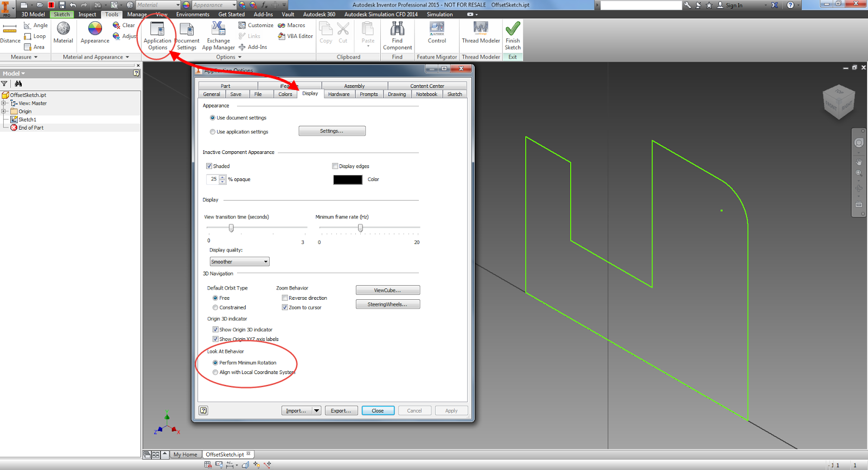The image size is (868, 470).
Task: Enable Display edges checkbox
Action: [335, 166]
